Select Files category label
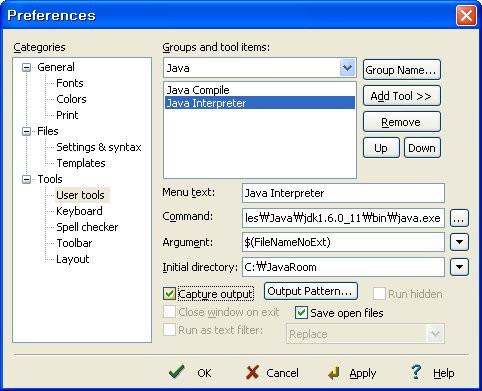The image size is (482, 391). pos(48,131)
